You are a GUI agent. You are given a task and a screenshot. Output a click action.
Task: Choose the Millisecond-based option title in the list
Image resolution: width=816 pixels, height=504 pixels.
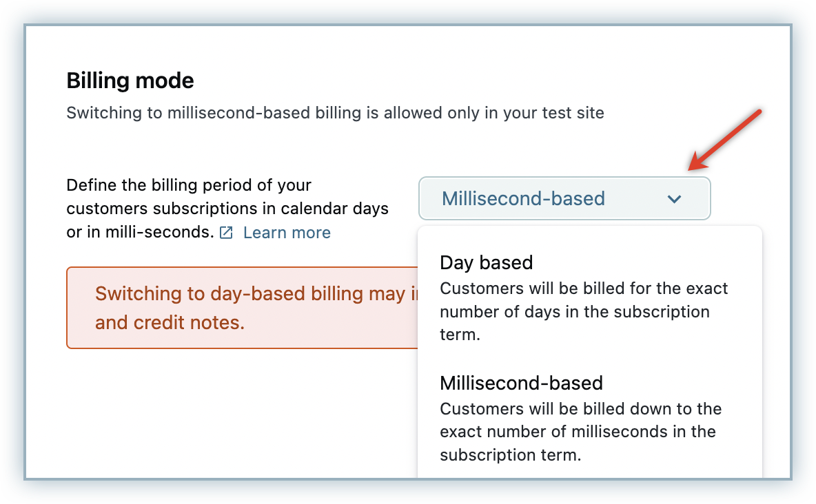[521, 383]
